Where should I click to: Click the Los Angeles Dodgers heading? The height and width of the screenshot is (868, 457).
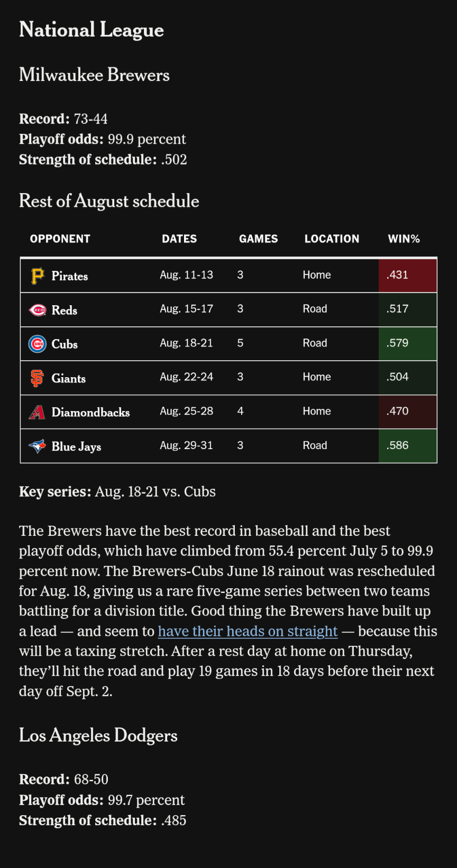[98, 736]
